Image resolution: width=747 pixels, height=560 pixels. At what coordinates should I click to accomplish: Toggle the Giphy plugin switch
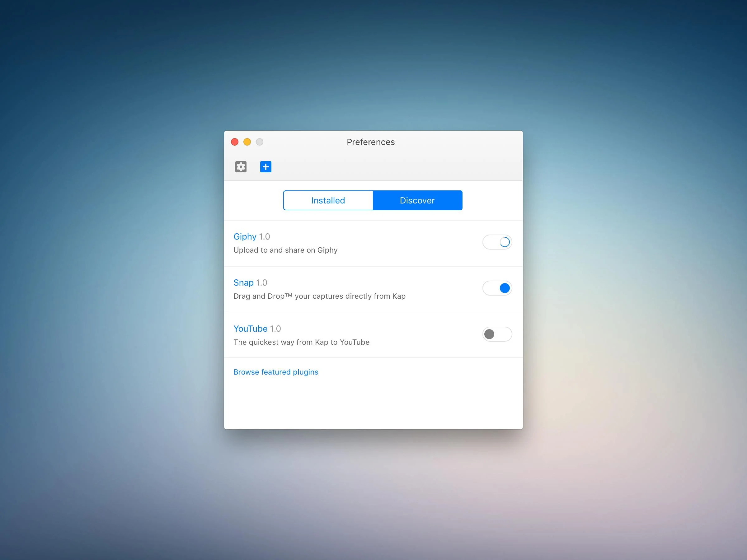pos(497,242)
